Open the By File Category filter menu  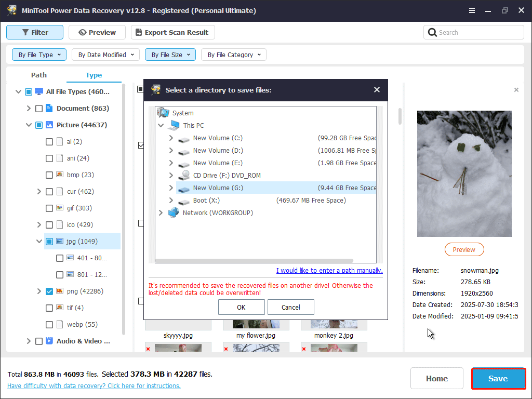pyautogui.click(x=233, y=55)
